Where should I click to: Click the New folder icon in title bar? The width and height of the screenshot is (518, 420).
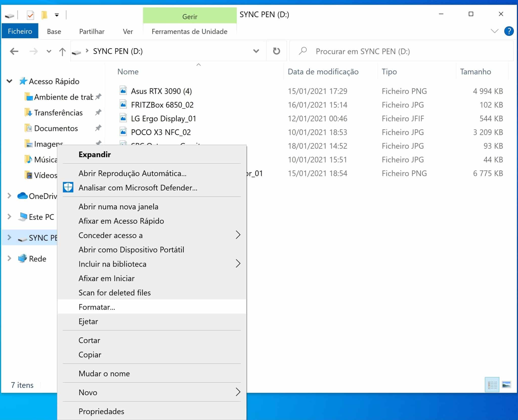tap(44, 15)
